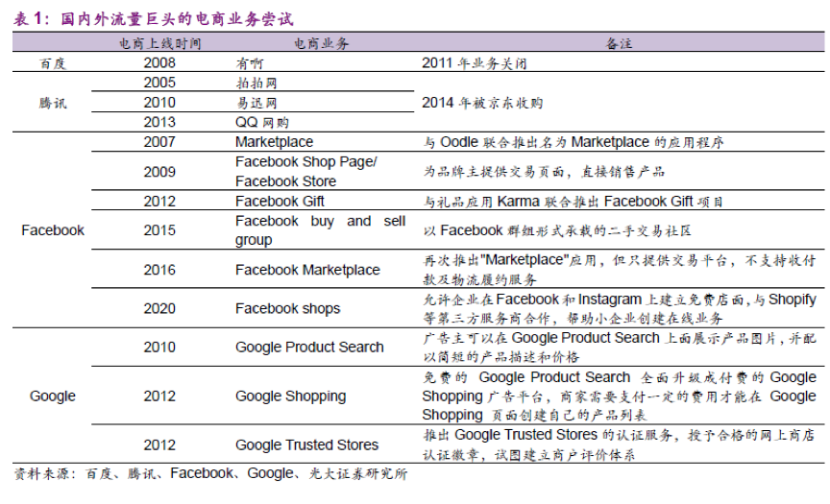
Task: Click 'Facebook Shop Page/ Facebook Store' cell
Action: click(305, 171)
